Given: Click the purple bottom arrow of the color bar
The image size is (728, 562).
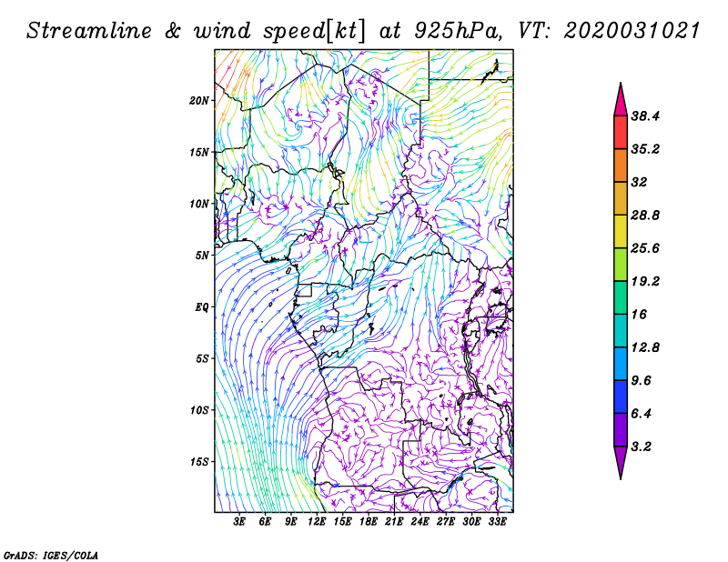Looking at the screenshot, I should (620, 462).
